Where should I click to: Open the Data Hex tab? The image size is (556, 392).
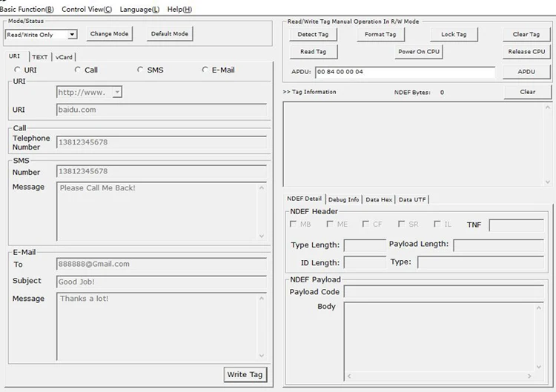(379, 199)
